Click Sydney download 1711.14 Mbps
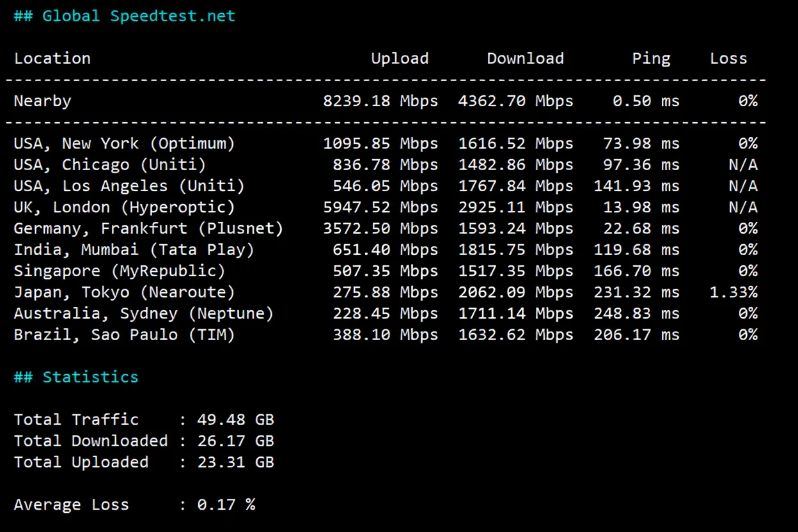The height and width of the screenshot is (532, 798). coord(515,314)
